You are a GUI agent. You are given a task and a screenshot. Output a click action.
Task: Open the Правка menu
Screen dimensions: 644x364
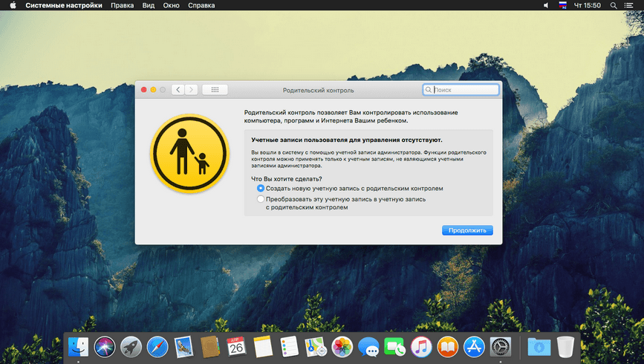122,5
